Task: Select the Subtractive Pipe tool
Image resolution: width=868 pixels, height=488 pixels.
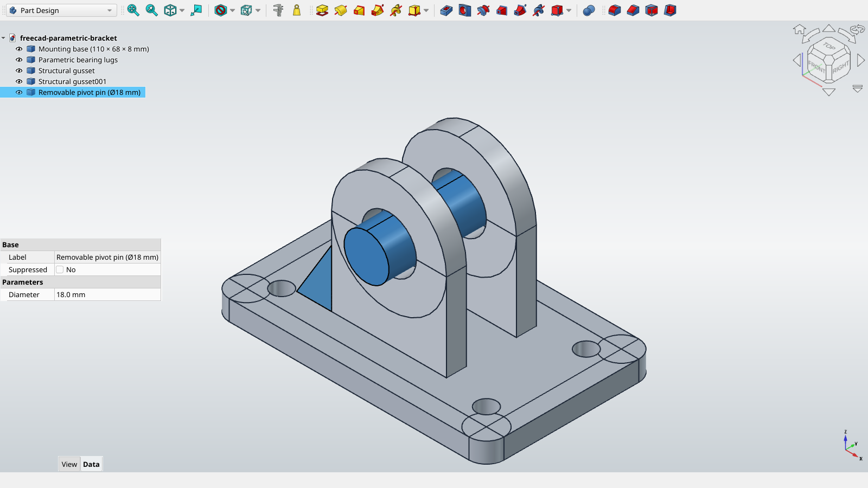Action: point(520,10)
